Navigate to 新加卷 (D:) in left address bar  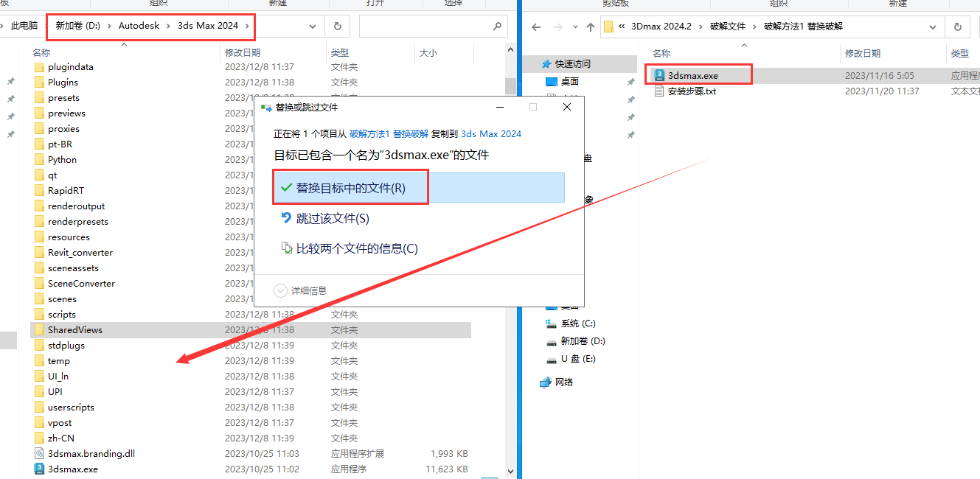(77, 25)
